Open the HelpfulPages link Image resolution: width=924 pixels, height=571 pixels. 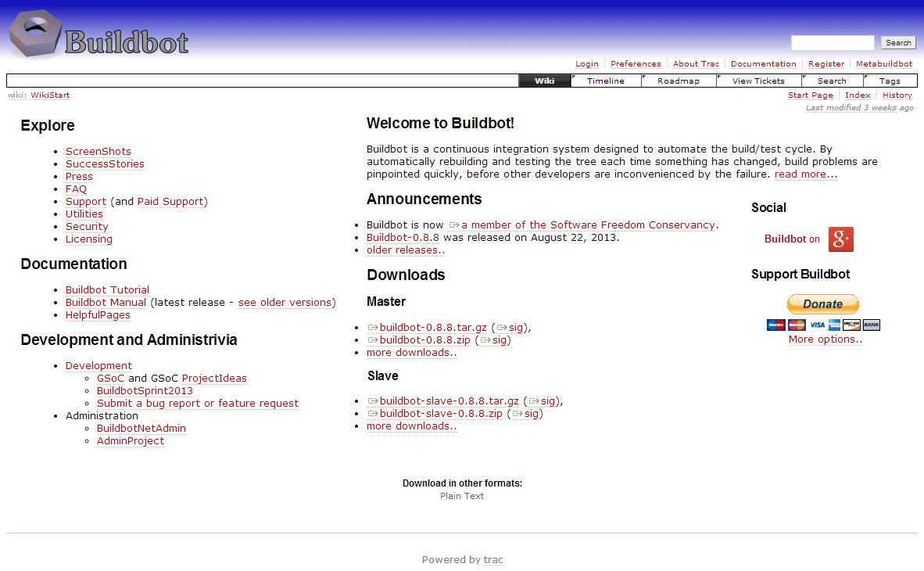pyautogui.click(x=98, y=315)
